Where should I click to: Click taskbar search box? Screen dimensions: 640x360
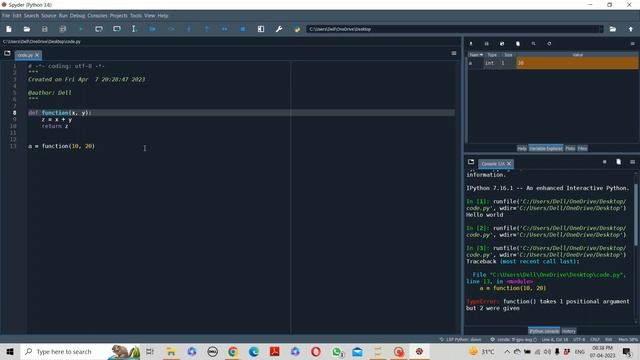coord(80,351)
